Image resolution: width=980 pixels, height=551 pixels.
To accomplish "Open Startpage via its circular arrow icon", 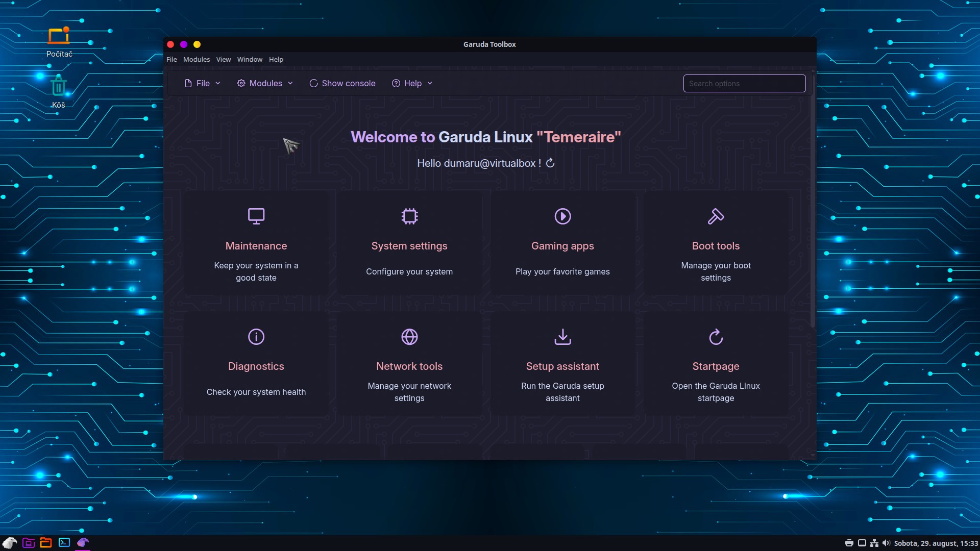I will pyautogui.click(x=716, y=337).
